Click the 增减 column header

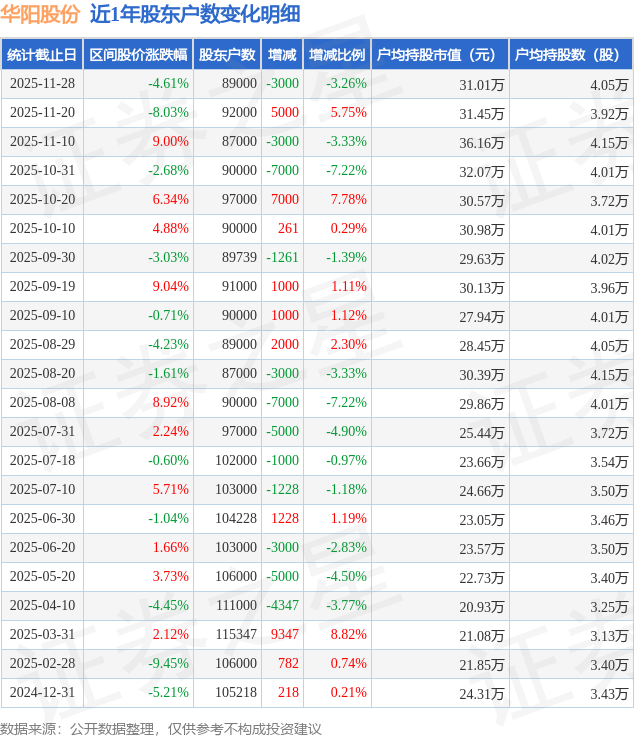click(283, 55)
